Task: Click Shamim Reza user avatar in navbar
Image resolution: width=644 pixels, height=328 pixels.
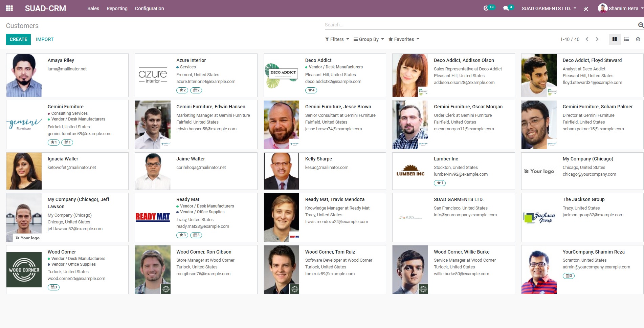Action: coord(602,8)
